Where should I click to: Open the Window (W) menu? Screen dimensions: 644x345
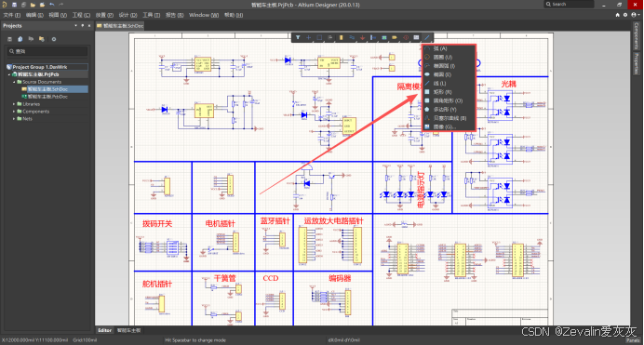[x=204, y=15]
